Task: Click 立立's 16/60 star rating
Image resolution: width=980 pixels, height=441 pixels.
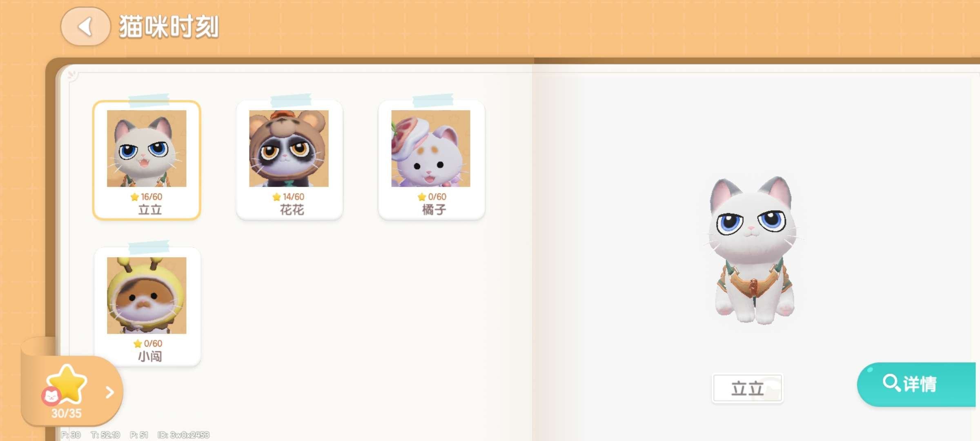Action: click(147, 197)
